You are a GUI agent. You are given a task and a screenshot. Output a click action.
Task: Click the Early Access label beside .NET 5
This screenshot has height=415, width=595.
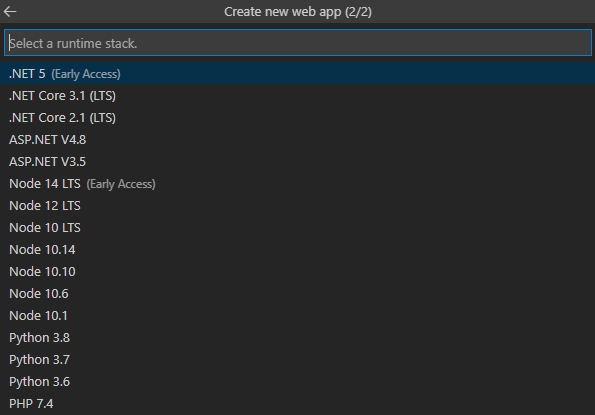[86, 74]
